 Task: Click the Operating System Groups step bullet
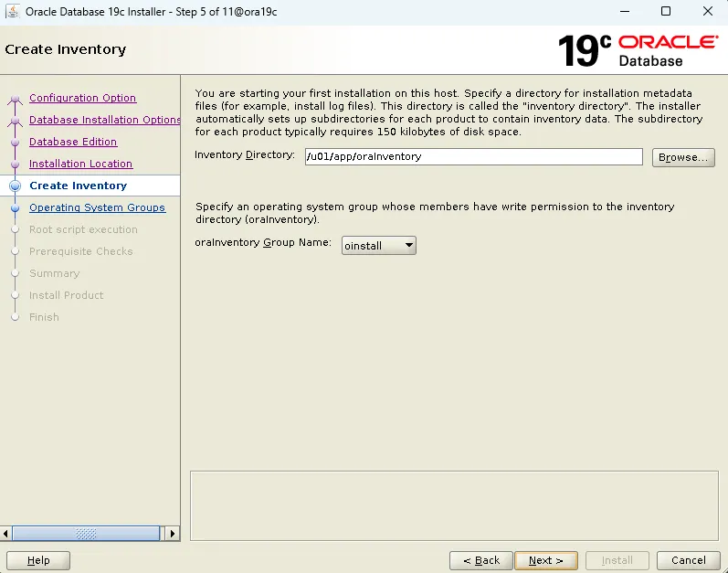pos(15,208)
